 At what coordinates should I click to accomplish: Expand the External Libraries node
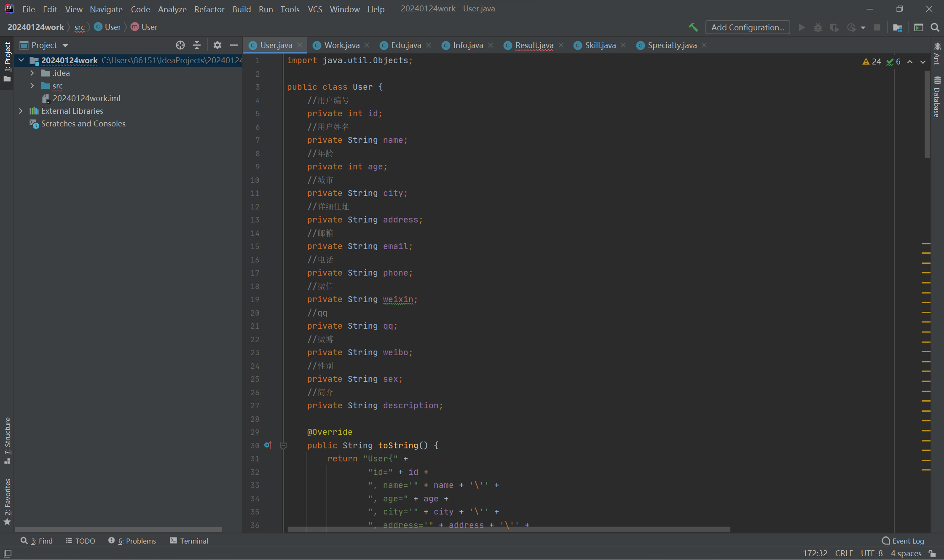pyautogui.click(x=21, y=111)
